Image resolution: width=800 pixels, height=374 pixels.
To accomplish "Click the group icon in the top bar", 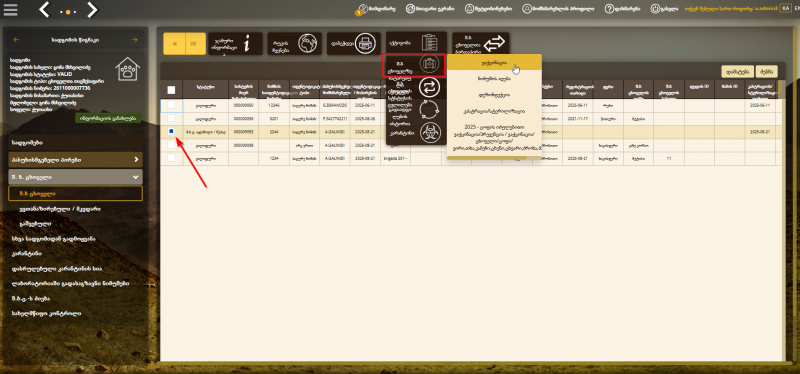I will click(x=410, y=9).
